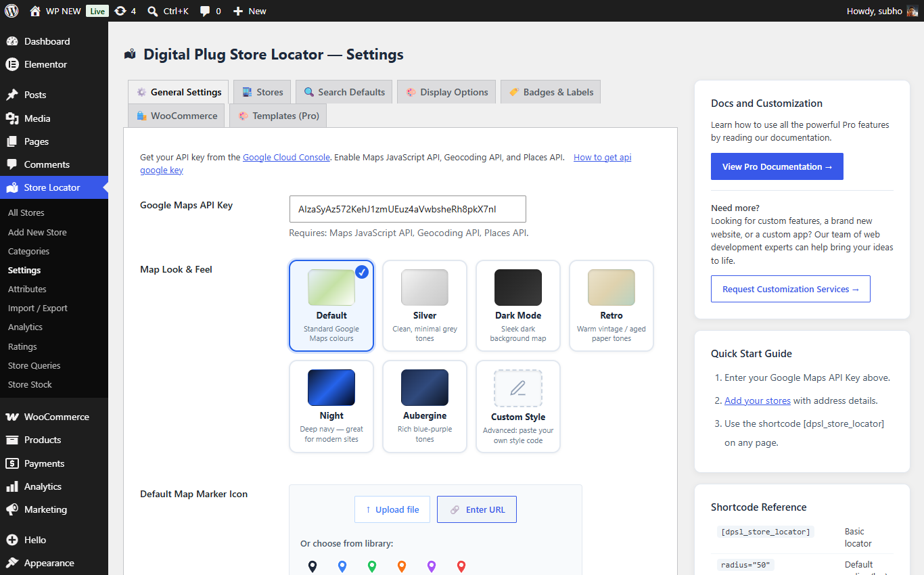
Task: Open Add New Store submenu item
Action: pos(37,232)
